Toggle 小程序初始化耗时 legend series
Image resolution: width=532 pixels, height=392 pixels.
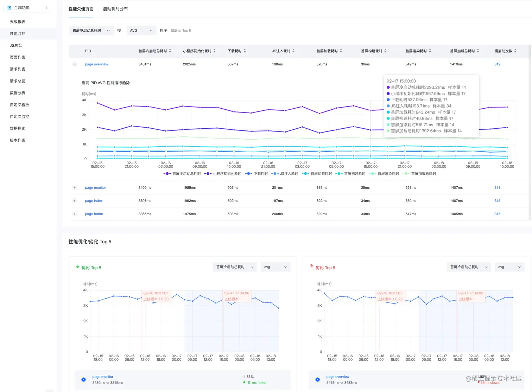223,174
